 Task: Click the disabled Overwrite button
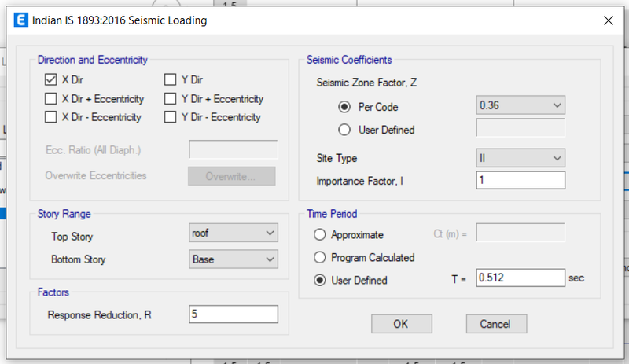click(232, 176)
